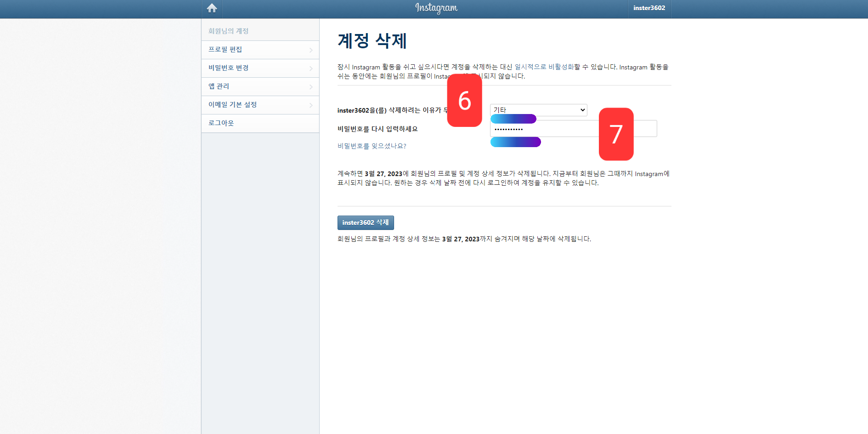
Task: Go to the Instagram home icon
Action: [x=212, y=8]
